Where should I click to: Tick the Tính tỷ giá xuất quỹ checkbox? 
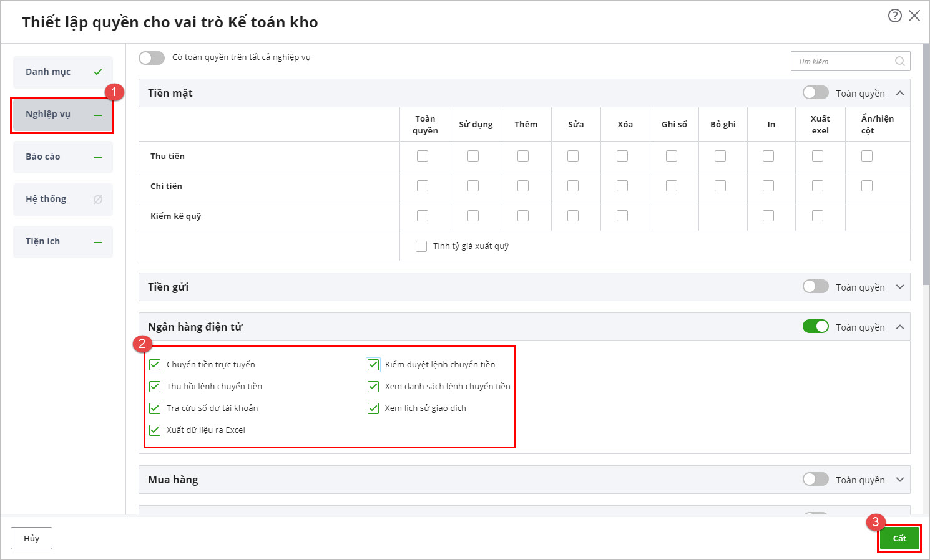pyautogui.click(x=421, y=246)
